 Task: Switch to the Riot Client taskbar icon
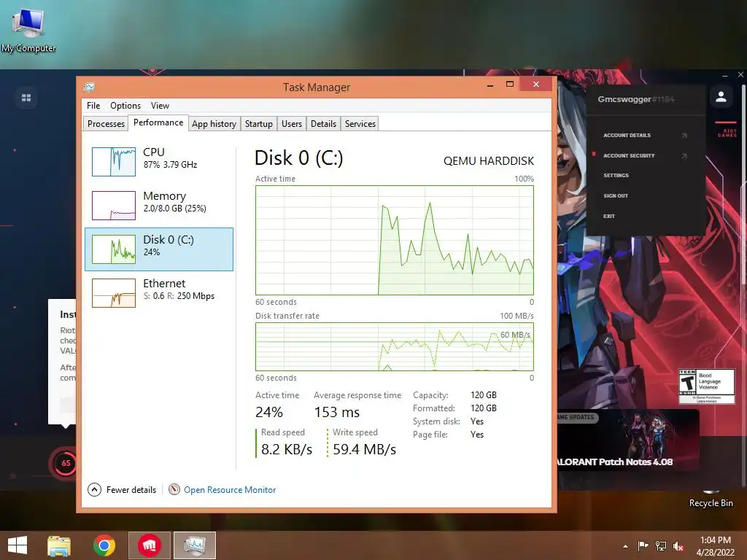pyautogui.click(x=150, y=545)
